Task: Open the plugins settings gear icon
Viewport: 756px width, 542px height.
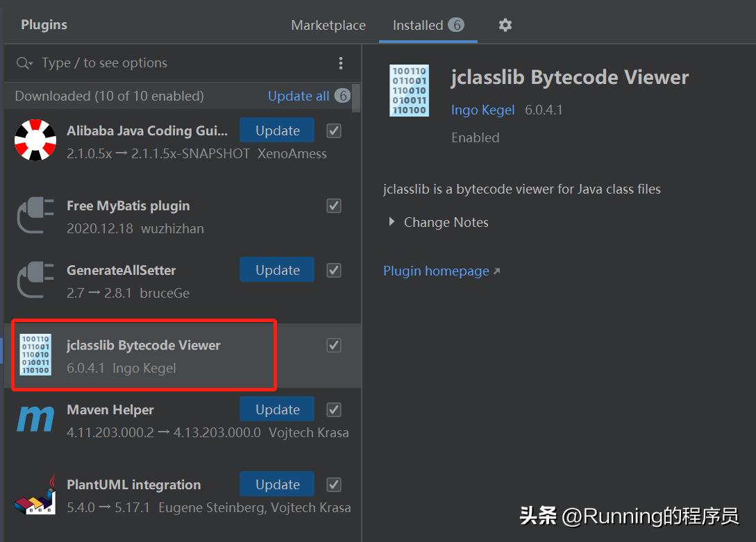Action: click(505, 25)
